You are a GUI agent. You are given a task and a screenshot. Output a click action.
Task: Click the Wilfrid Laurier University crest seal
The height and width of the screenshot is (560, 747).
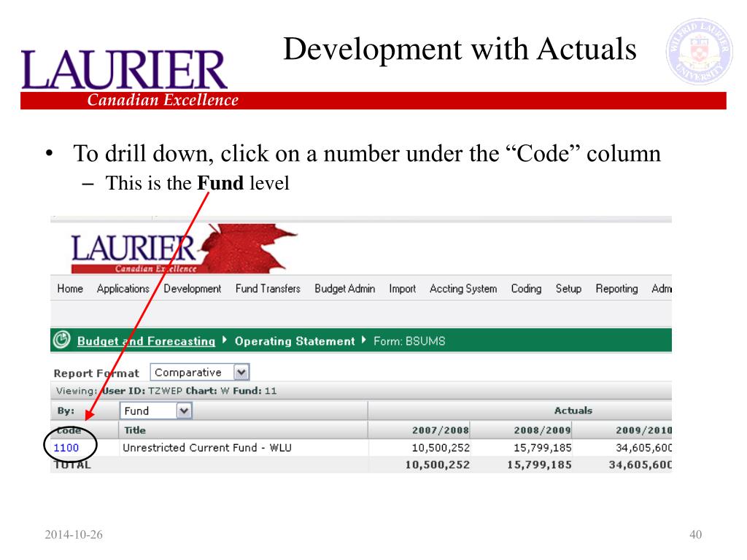pos(698,52)
